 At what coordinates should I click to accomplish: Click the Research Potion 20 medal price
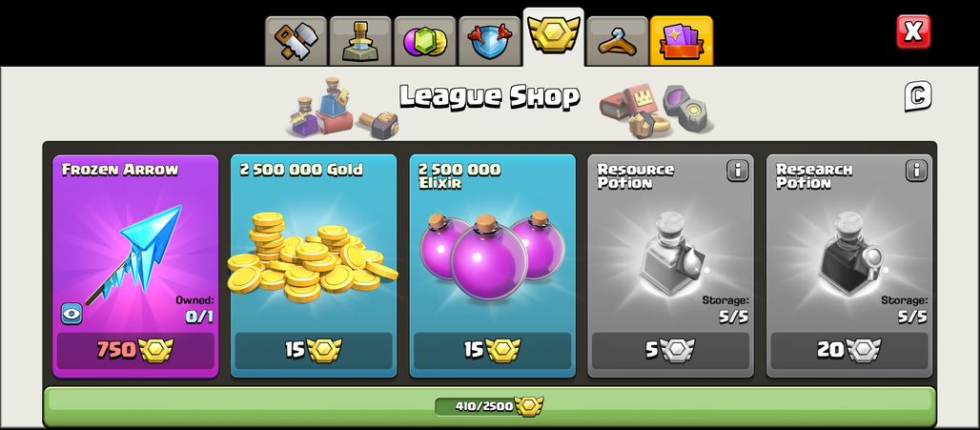[x=849, y=351]
